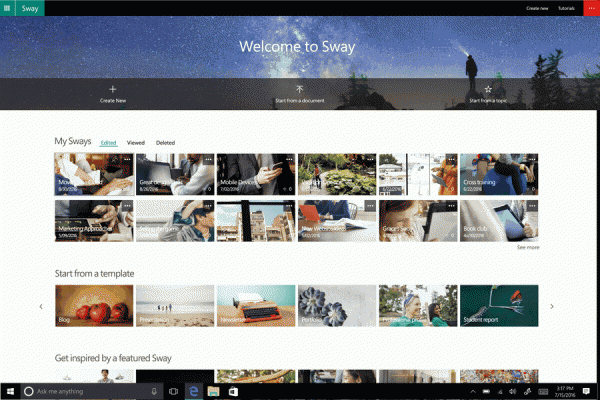Switch to the Deleted tab
Image resolution: width=600 pixels, height=400 pixels.
tap(165, 143)
